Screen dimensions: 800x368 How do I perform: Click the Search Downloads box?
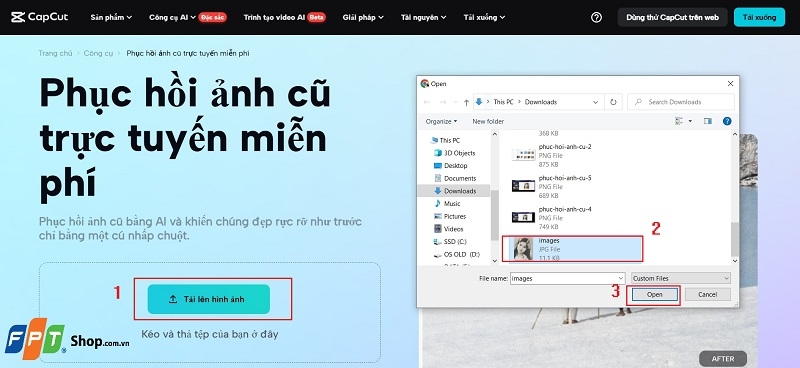coord(681,102)
